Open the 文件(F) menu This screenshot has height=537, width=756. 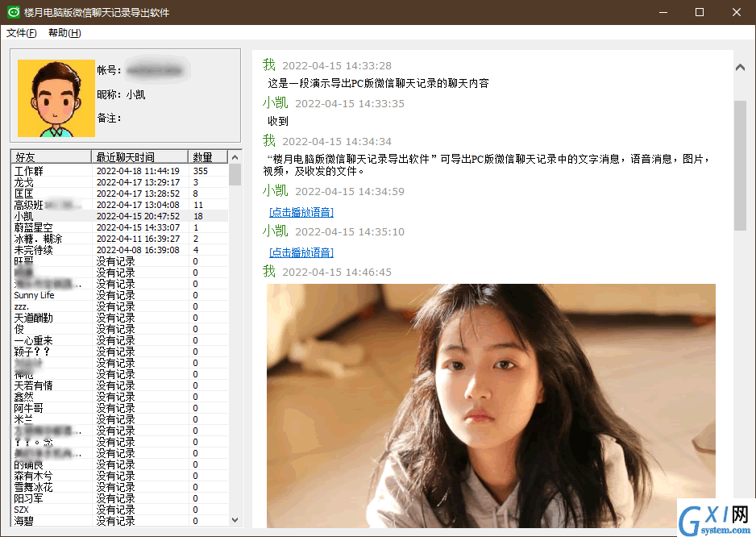(x=21, y=33)
